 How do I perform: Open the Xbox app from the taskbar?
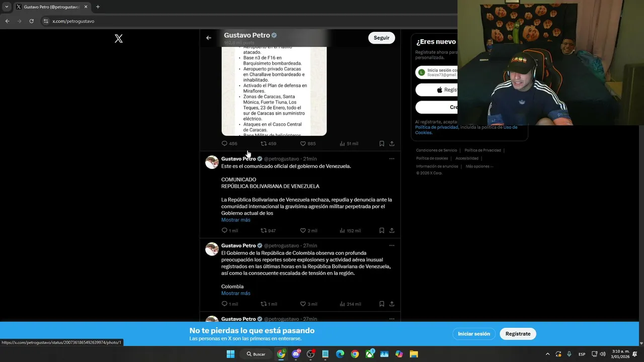click(370, 354)
